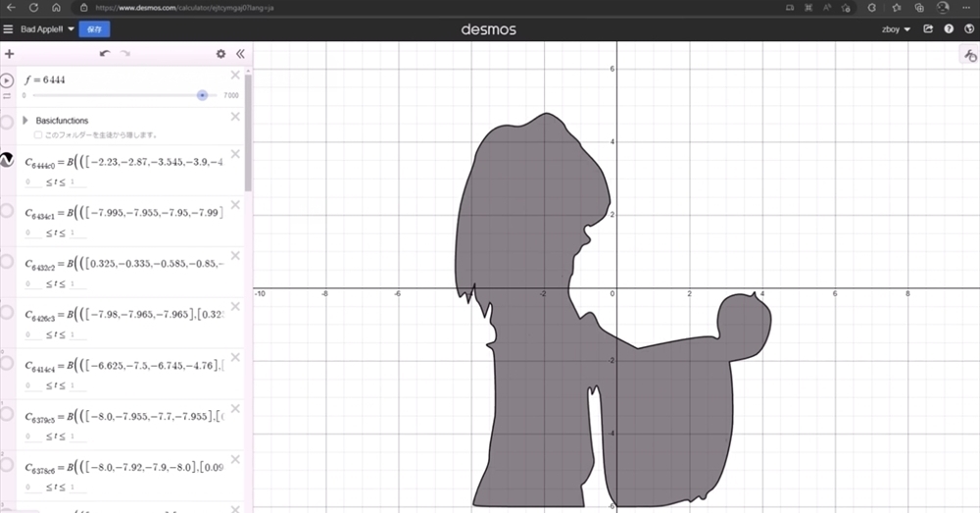Click the add expression plus icon
This screenshot has width=980, height=513.
[x=9, y=54]
